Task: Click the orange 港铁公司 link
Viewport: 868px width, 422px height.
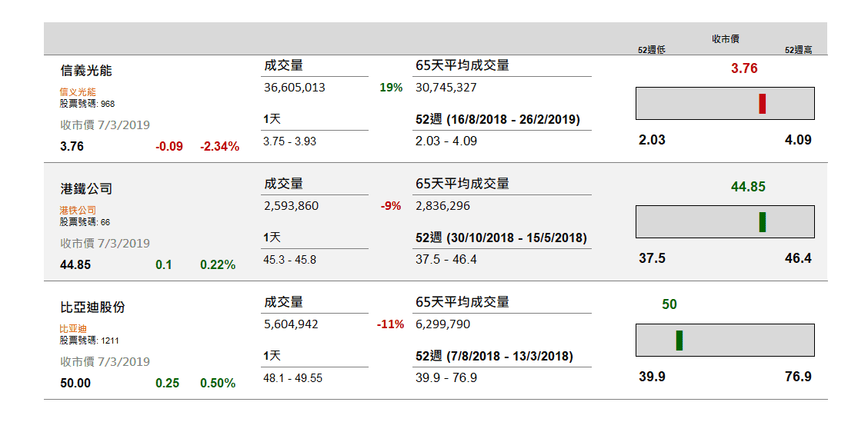Action: coord(78,211)
